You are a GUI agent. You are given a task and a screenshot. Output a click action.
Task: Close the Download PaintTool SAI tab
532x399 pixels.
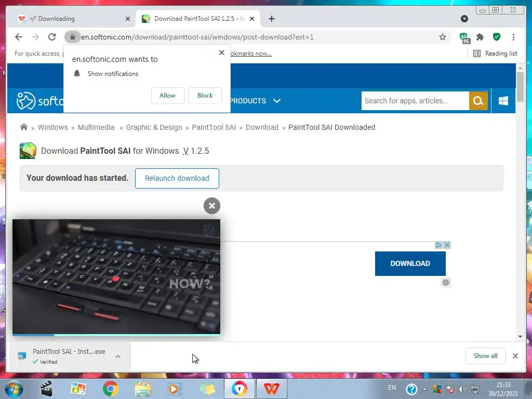point(252,19)
